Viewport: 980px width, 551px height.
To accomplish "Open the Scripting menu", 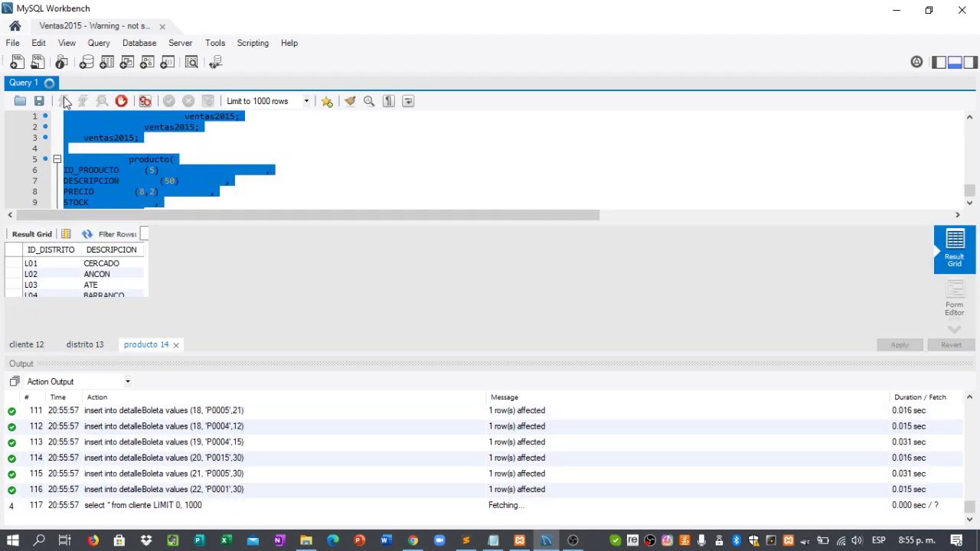I will point(253,43).
